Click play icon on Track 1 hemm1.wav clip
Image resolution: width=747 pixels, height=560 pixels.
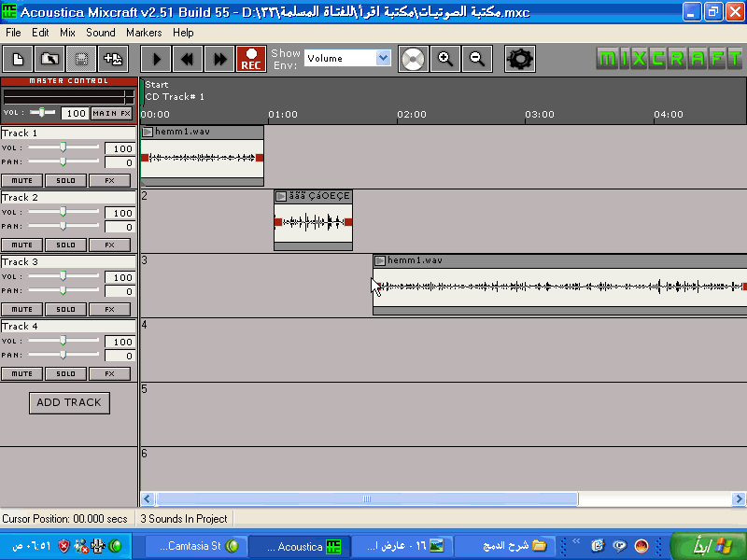click(x=148, y=132)
